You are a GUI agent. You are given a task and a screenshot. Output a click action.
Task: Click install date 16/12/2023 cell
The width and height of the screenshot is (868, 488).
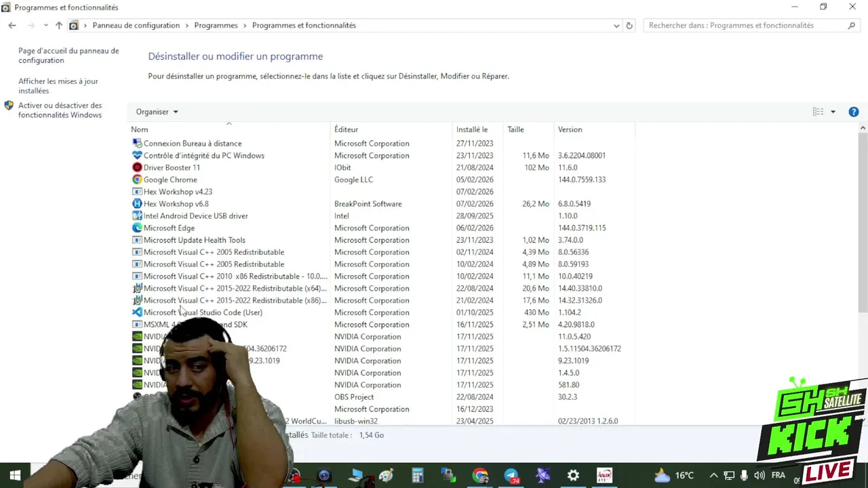pos(475,409)
